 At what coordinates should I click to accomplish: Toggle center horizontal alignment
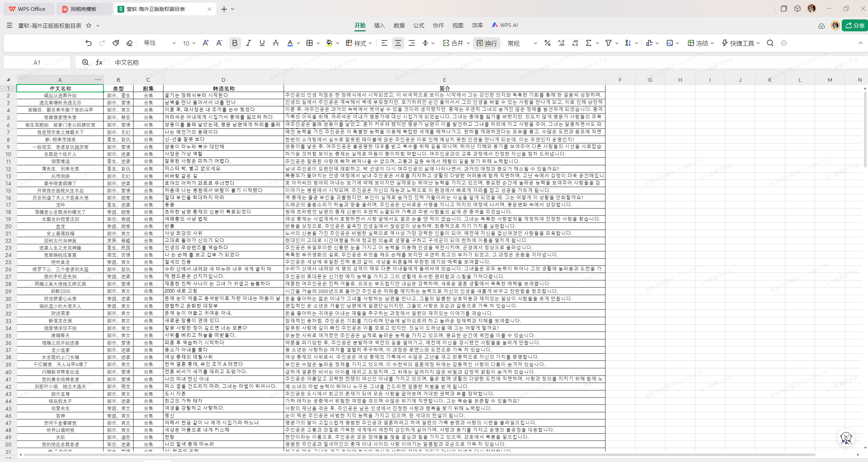point(398,43)
